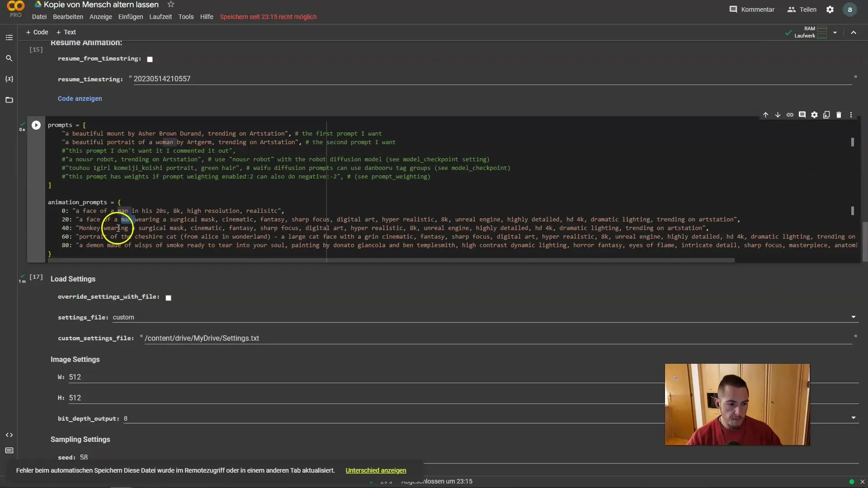Open the Colab Pro logo
The height and width of the screenshot is (488, 868).
coord(16,9)
